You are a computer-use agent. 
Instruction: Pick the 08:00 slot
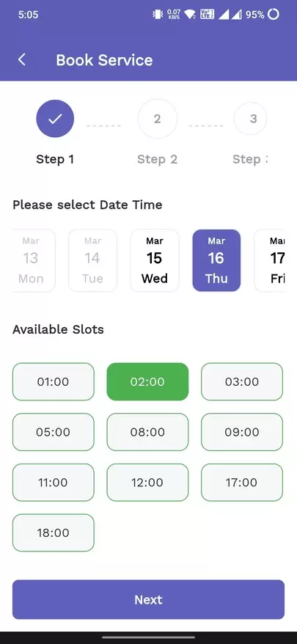tap(147, 432)
